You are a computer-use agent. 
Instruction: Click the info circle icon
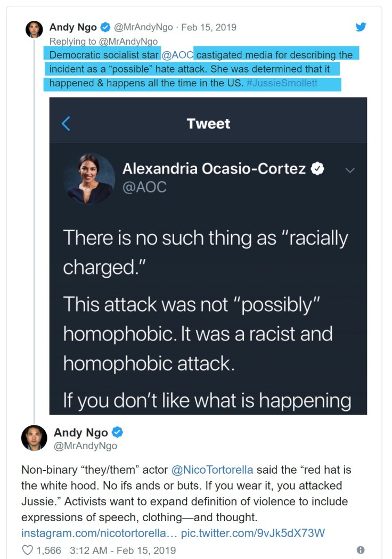click(361, 550)
